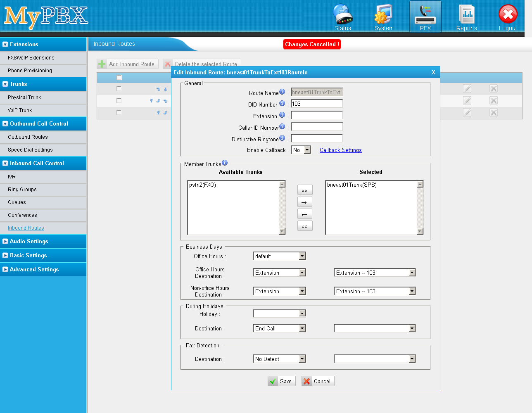Toggle select-all checkbox in routes header

point(119,78)
